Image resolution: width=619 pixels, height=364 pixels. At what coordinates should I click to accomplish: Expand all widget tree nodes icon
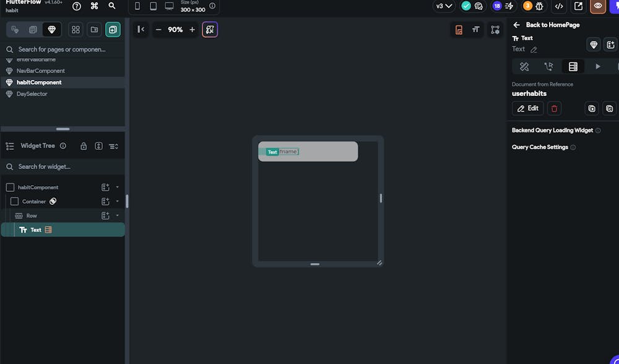98,146
